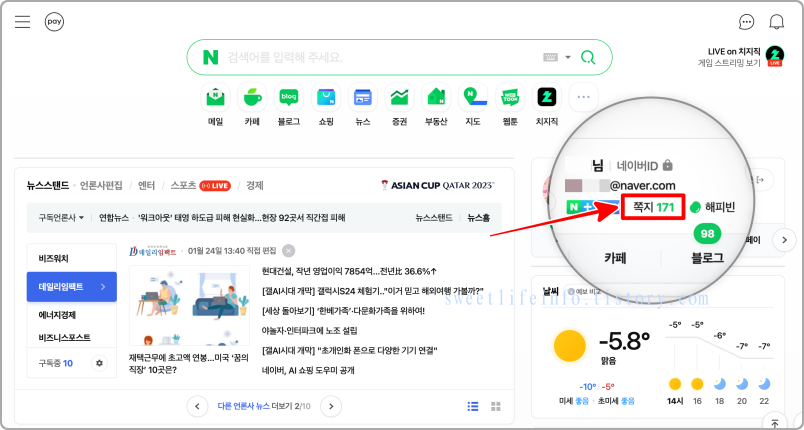Go to previous press news page
This screenshot has width=804, height=430.
(x=197, y=406)
